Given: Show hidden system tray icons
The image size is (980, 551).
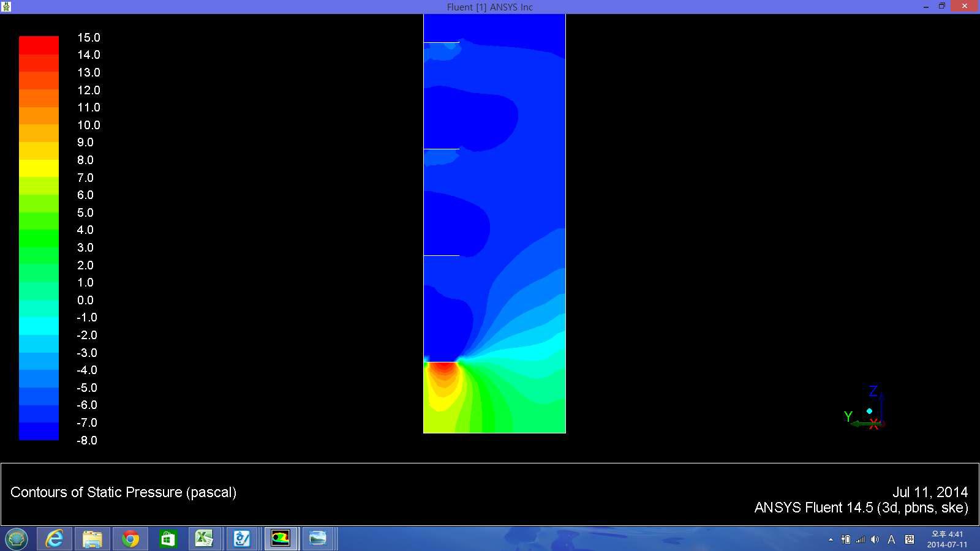Looking at the screenshot, I should click(831, 539).
